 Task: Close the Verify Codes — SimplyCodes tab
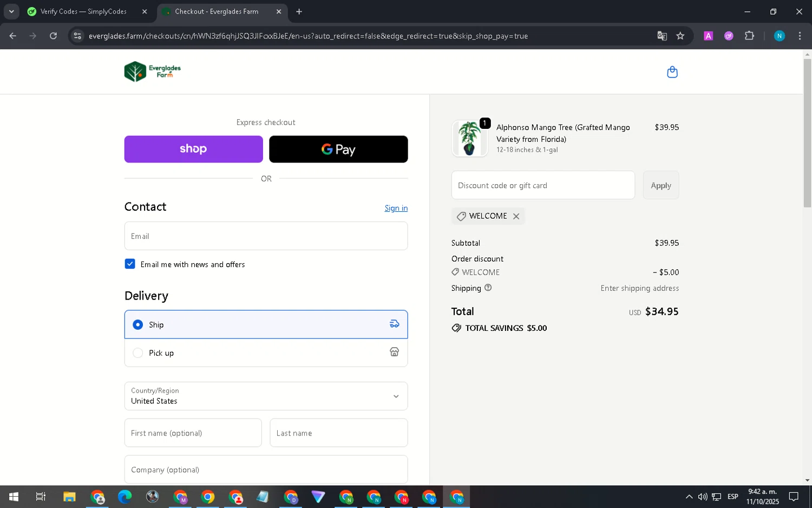pyautogui.click(x=145, y=11)
